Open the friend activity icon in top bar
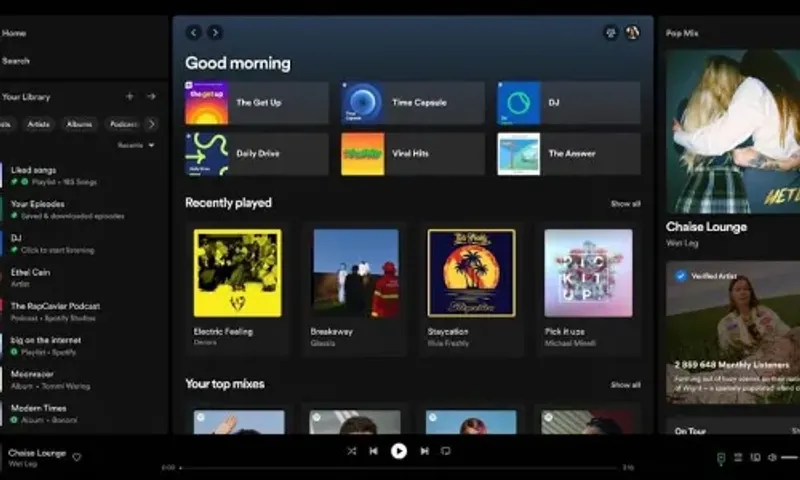 pyautogui.click(x=610, y=33)
